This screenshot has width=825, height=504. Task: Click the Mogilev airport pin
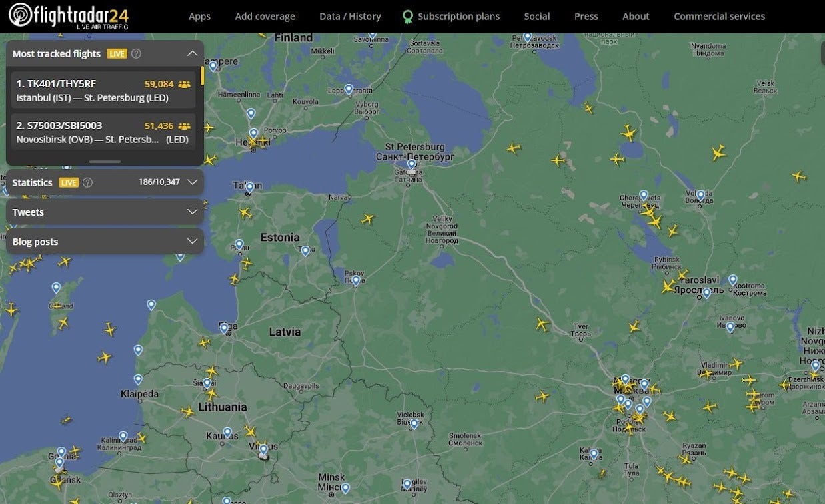coord(407,484)
